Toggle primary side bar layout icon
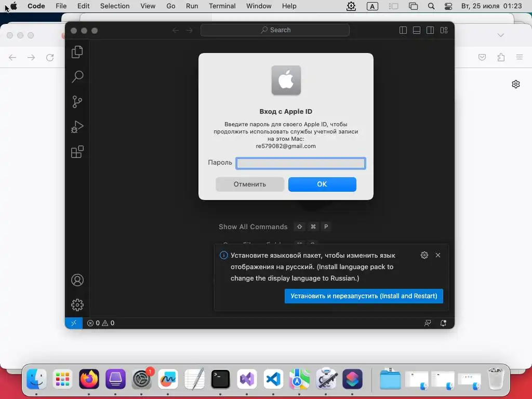The image size is (532, 399). pyautogui.click(x=403, y=30)
